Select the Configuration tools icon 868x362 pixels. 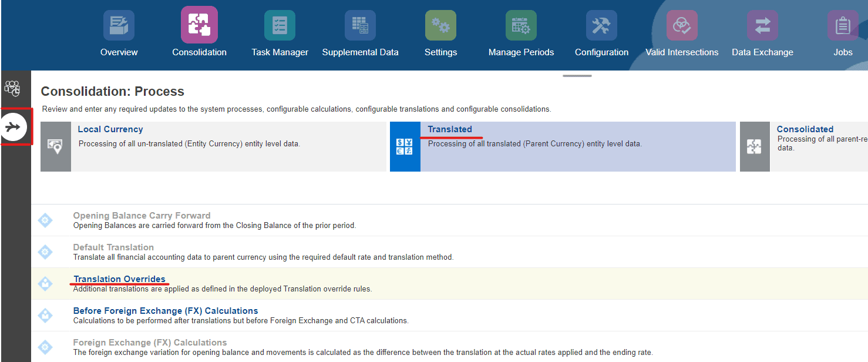pyautogui.click(x=601, y=25)
